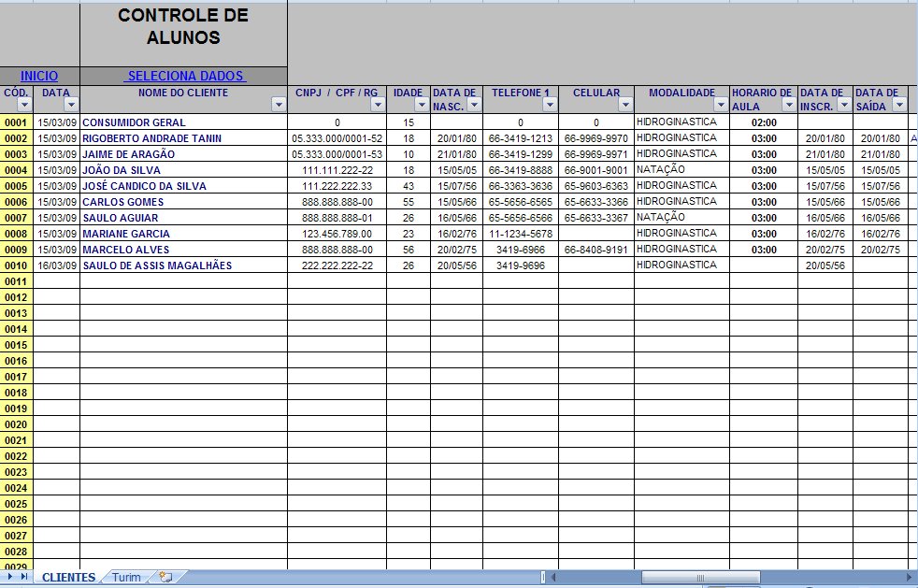Select JOÃO DA SILVA's NATAÇÃO modality cell

(681, 170)
